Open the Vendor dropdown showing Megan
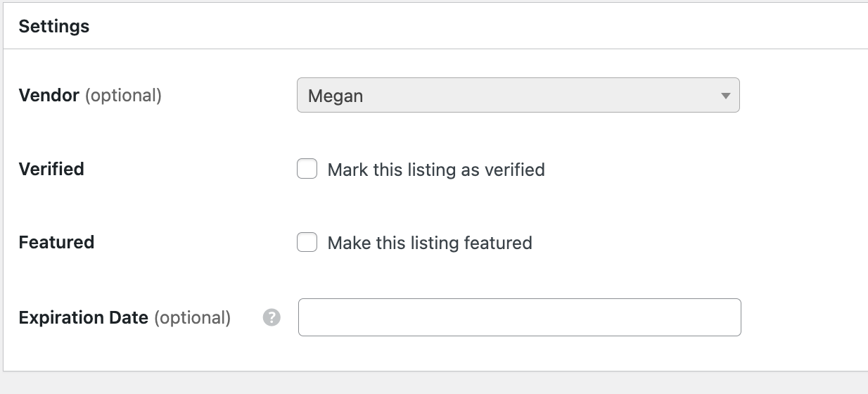This screenshot has width=868, height=394. click(x=518, y=95)
